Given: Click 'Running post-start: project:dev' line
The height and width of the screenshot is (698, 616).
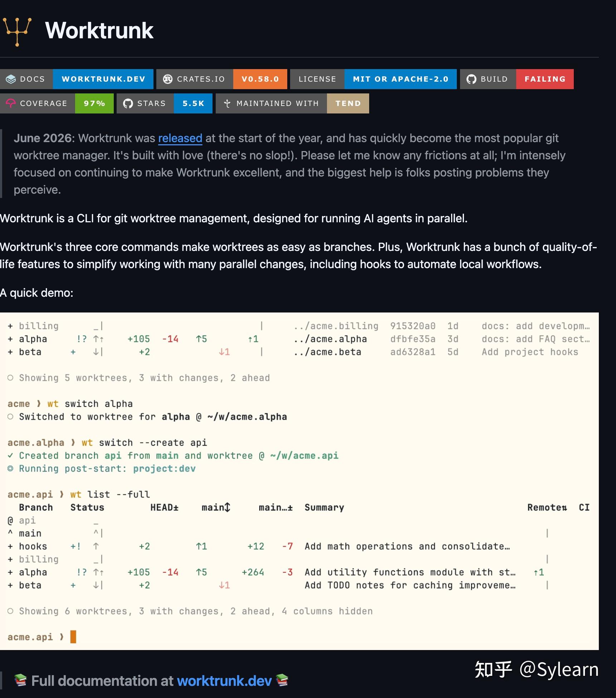Looking at the screenshot, I should [102, 469].
